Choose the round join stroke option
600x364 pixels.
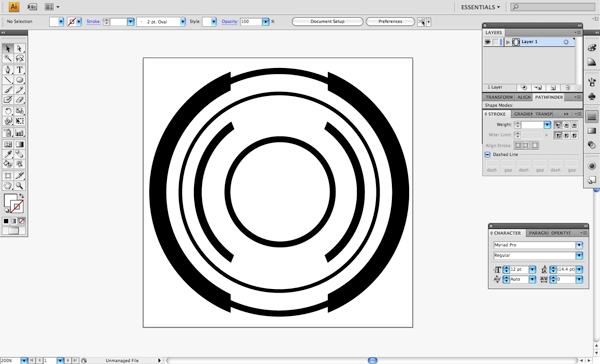[x=566, y=135]
